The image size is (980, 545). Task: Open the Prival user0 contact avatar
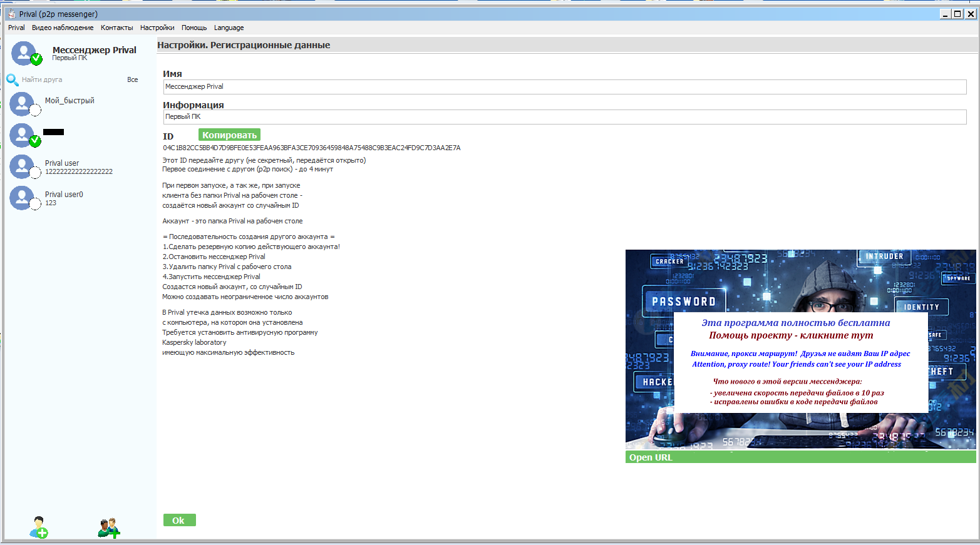tap(23, 198)
